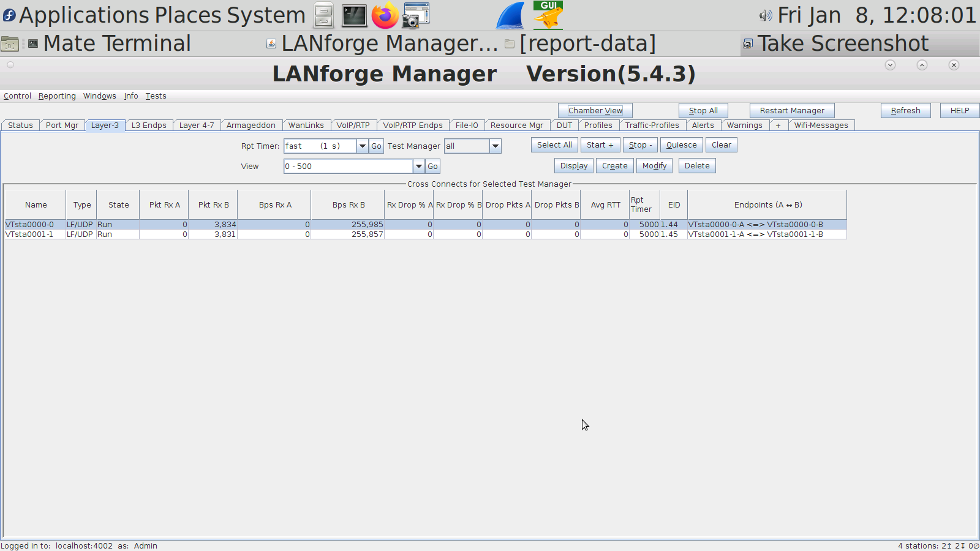Expand the View range dropdown arrow
The width and height of the screenshot is (980, 551).
[419, 167]
